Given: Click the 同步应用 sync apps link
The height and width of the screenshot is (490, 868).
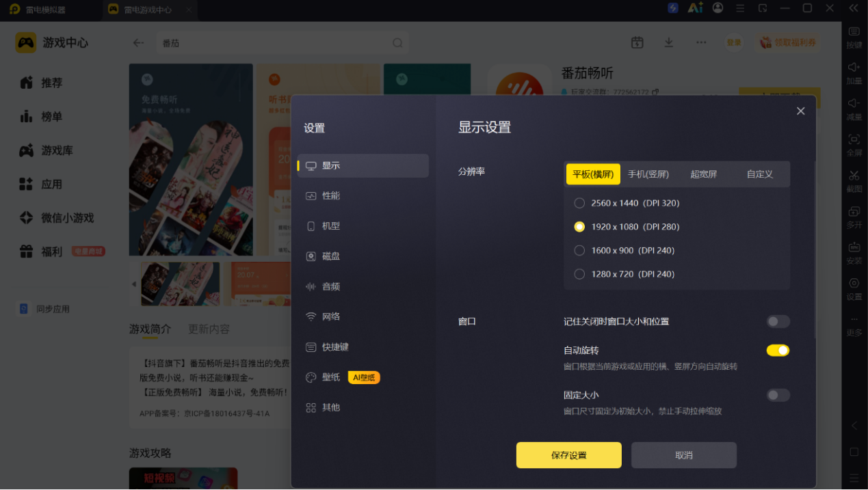Looking at the screenshot, I should [x=44, y=309].
